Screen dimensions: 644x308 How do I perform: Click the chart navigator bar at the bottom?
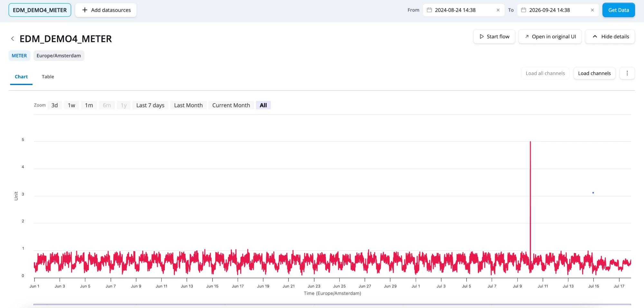coord(332,304)
